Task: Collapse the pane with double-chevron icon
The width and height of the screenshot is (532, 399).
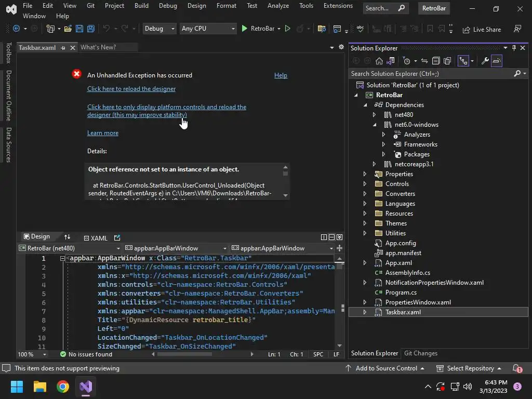Action: pos(340,237)
